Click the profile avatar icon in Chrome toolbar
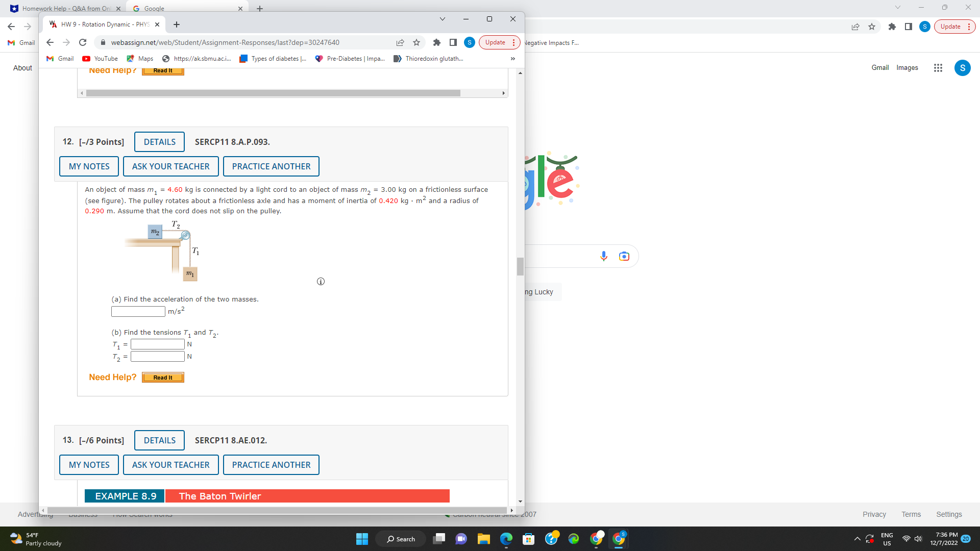980x551 pixels. (469, 42)
